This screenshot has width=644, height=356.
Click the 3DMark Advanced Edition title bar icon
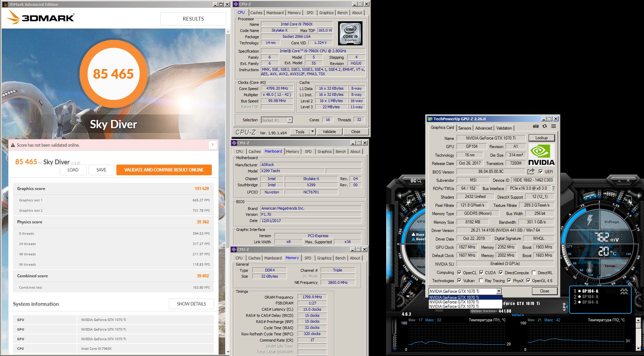pos(5,4)
